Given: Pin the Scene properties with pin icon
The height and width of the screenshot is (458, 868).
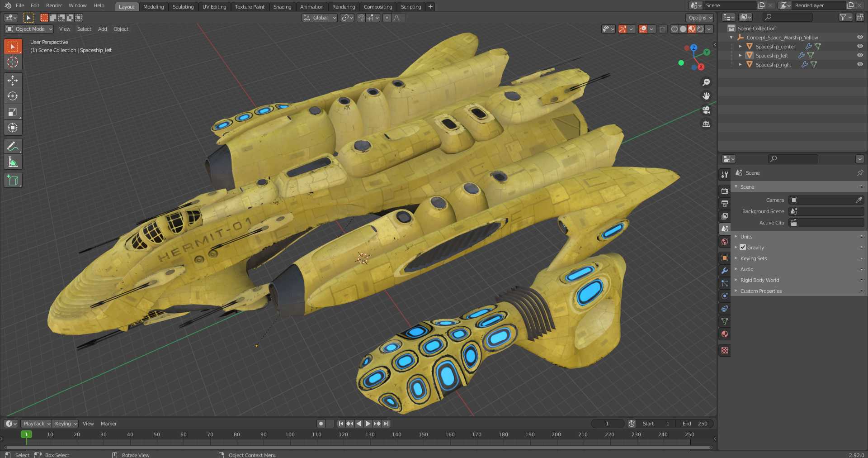Looking at the screenshot, I should [x=860, y=173].
